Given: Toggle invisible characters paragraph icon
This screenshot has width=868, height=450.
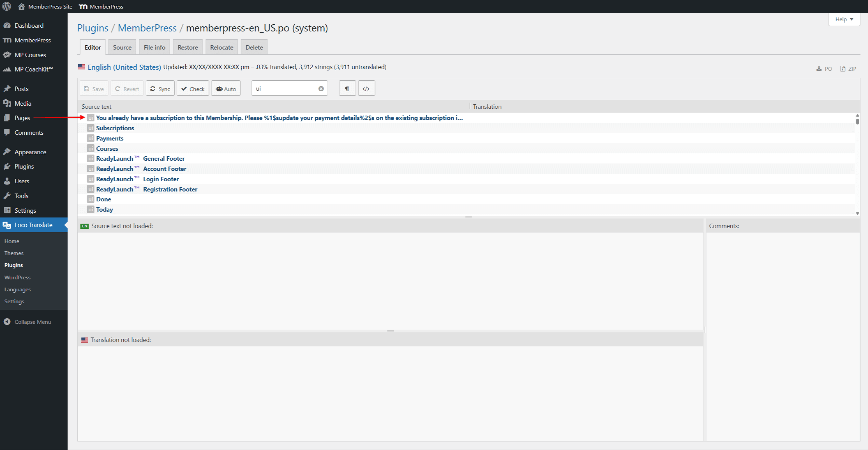Looking at the screenshot, I should pos(347,89).
